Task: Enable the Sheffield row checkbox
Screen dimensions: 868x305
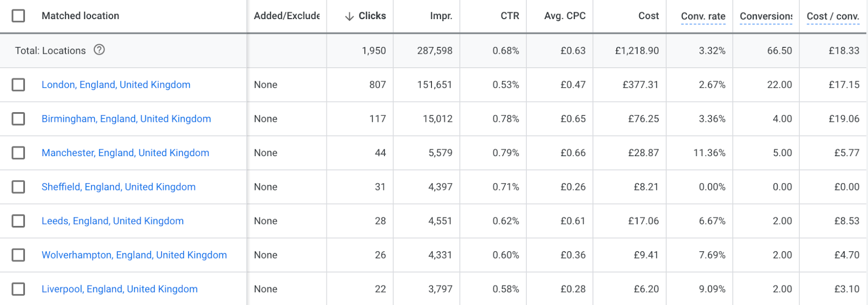Action: click(18, 187)
